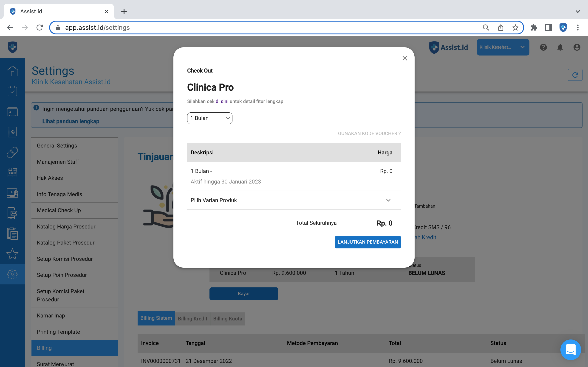
Task: Click Lanjutkan Pembayaran button
Action: coord(368,242)
